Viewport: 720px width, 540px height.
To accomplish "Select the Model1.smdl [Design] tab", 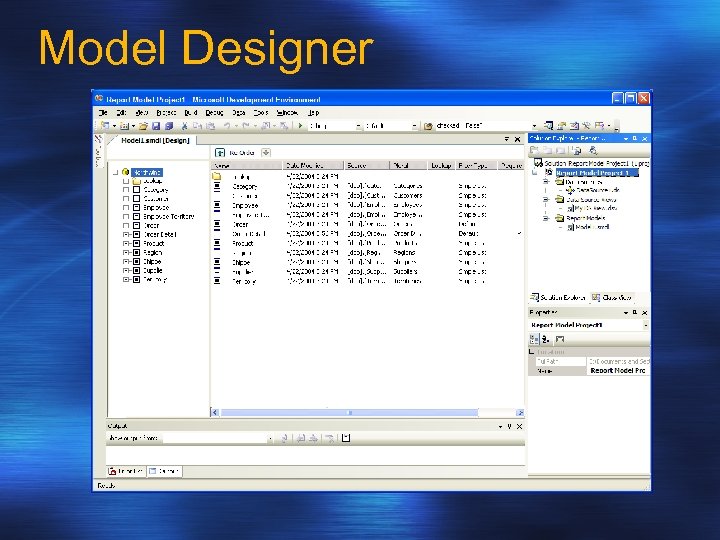I will point(155,141).
